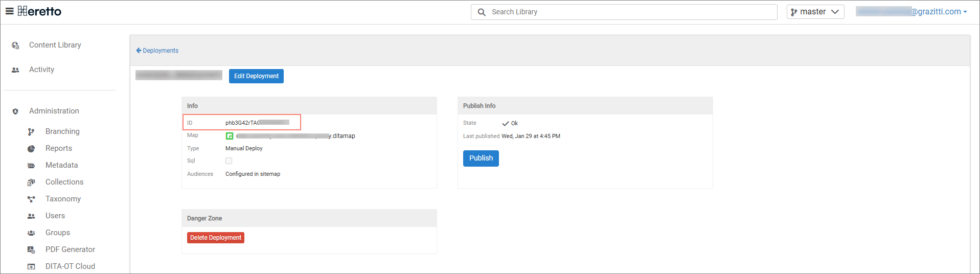Click the PDF Generator icon

(x=31, y=250)
